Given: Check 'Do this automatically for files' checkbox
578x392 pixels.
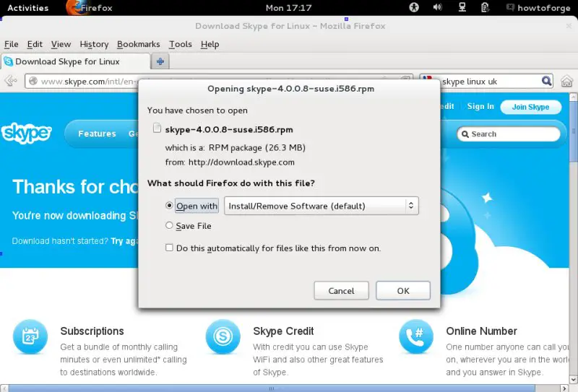Looking at the screenshot, I should coord(169,248).
